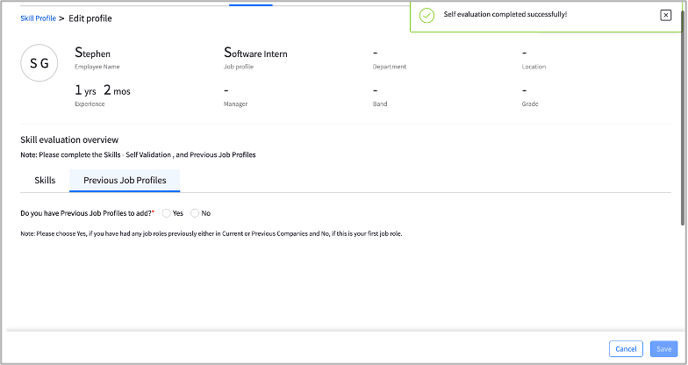The height and width of the screenshot is (365, 688).
Task: Click the Grade label
Action: (x=530, y=104)
